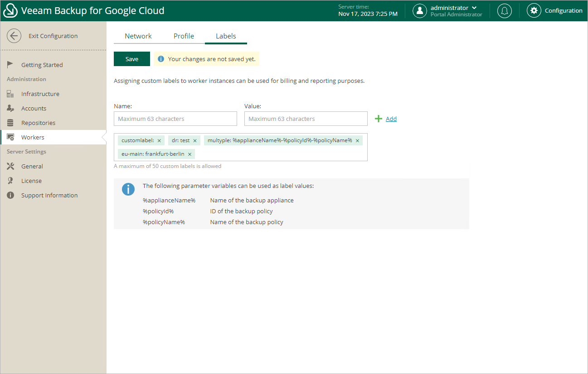
Task: Click the %policyId% variable text
Action: pyautogui.click(x=158, y=211)
